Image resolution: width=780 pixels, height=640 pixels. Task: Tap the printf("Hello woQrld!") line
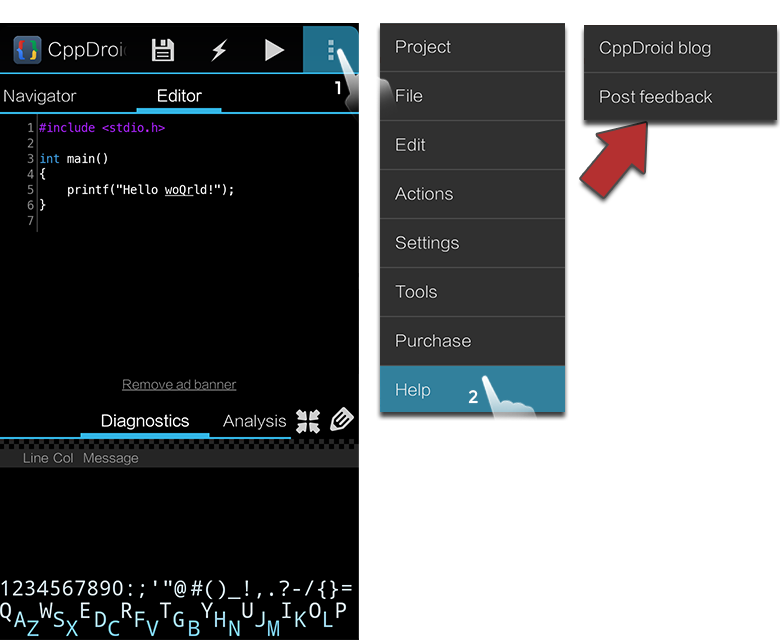150,189
